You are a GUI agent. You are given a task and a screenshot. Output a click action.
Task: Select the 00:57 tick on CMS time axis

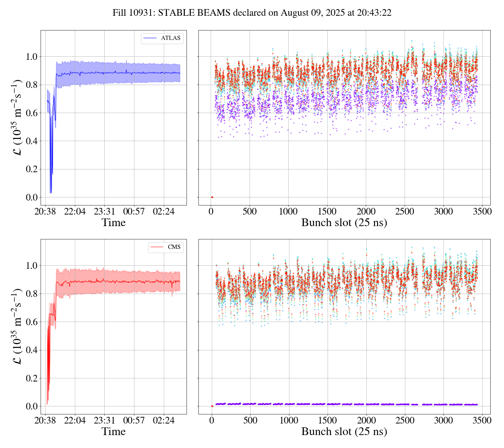coord(134,421)
